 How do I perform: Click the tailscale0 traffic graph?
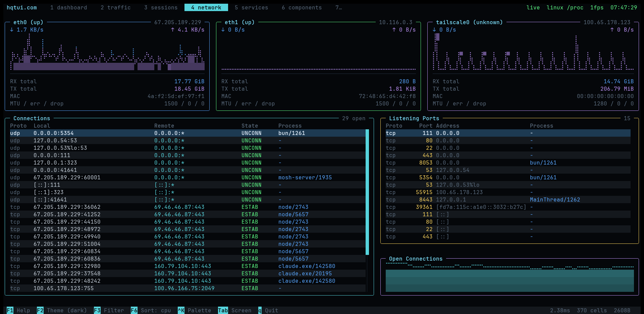click(533, 52)
